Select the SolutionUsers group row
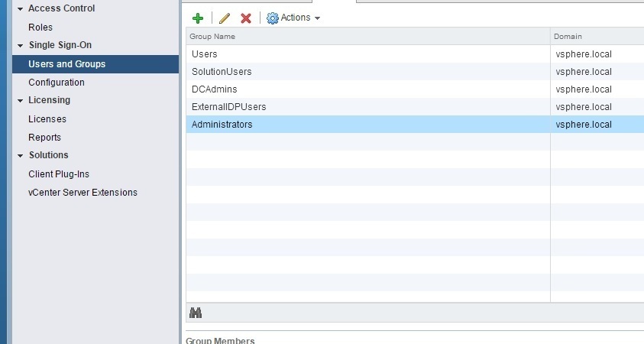This screenshot has width=644, height=344. click(x=415, y=72)
